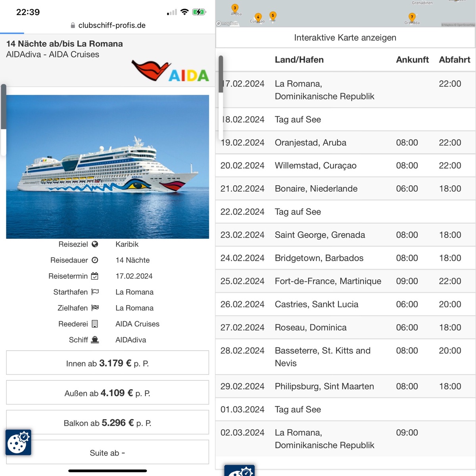Open the AIDAdiva ship photo
This screenshot has height=476, width=476.
coord(107,167)
